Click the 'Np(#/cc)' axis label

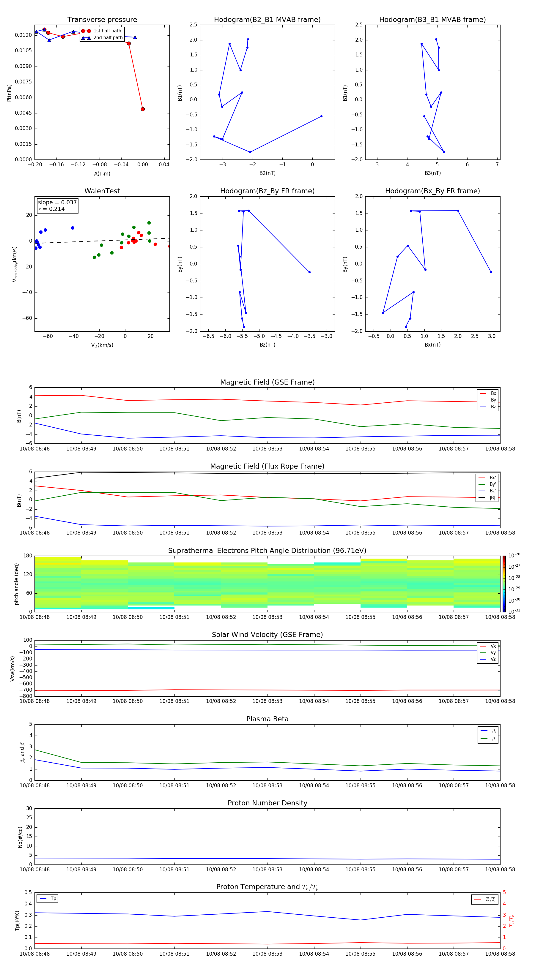[x=20, y=837]
